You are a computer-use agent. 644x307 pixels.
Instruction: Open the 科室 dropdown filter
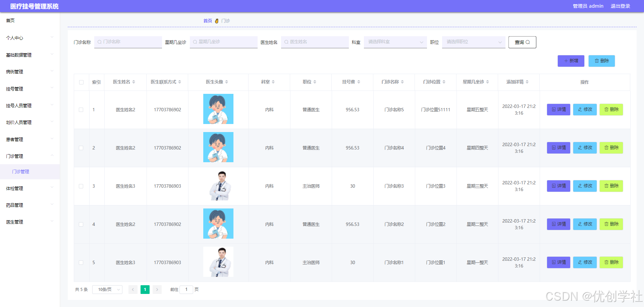[x=395, y=42]
